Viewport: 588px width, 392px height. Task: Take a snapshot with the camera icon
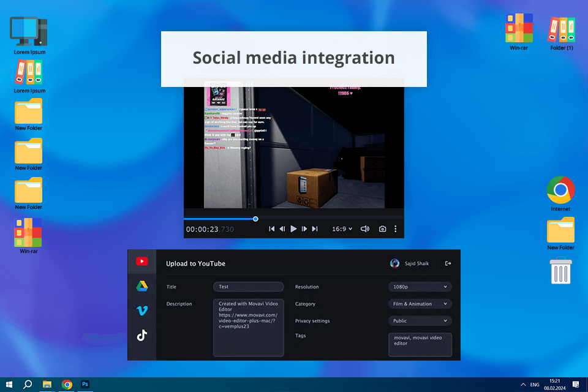[382, 229]
